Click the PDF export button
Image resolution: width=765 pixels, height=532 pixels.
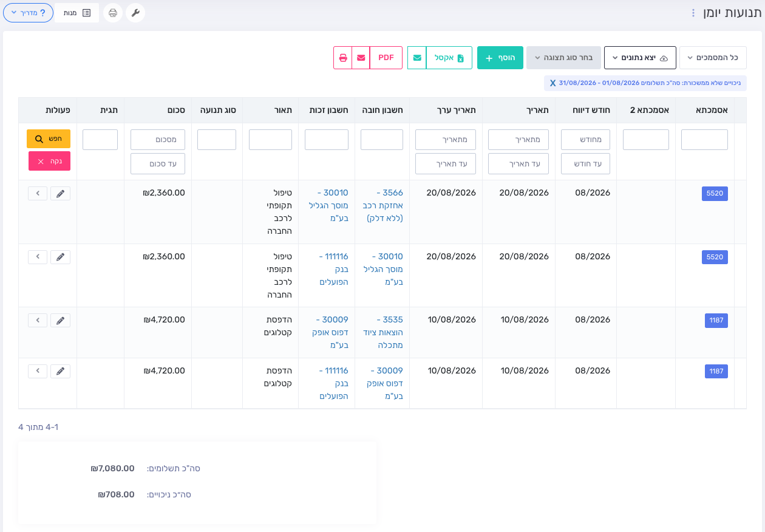(386, 58)
